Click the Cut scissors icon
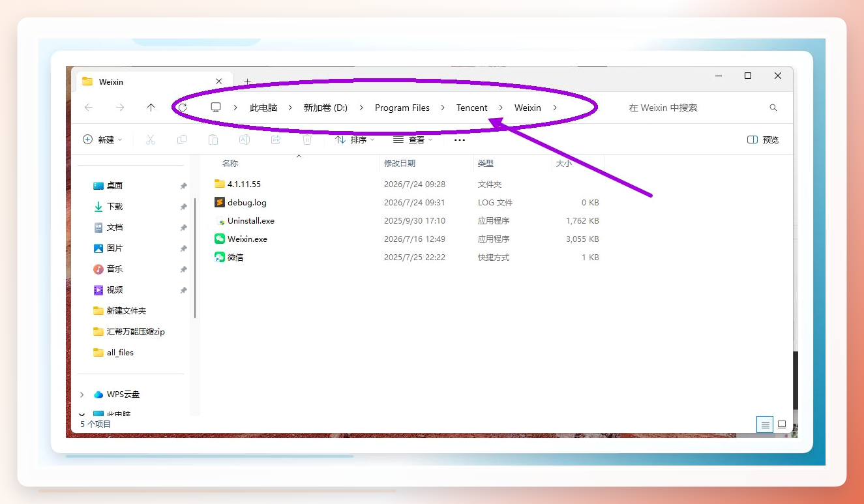The image size is (864, 504). [151, 140]
